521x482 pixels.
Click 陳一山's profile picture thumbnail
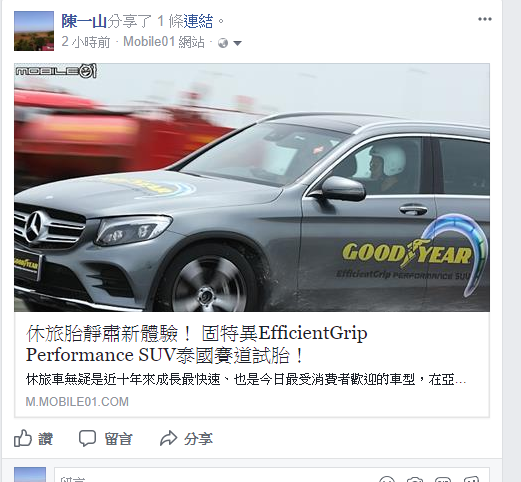34,31
